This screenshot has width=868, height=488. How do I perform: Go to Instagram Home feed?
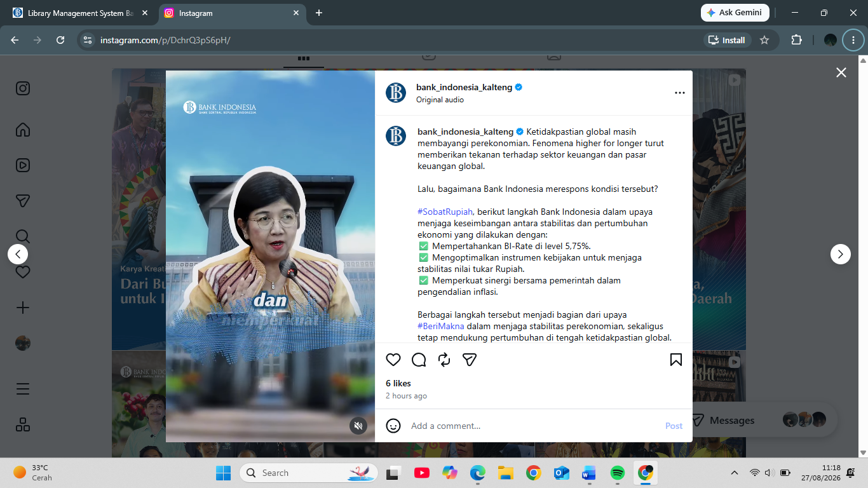(23, 130)
